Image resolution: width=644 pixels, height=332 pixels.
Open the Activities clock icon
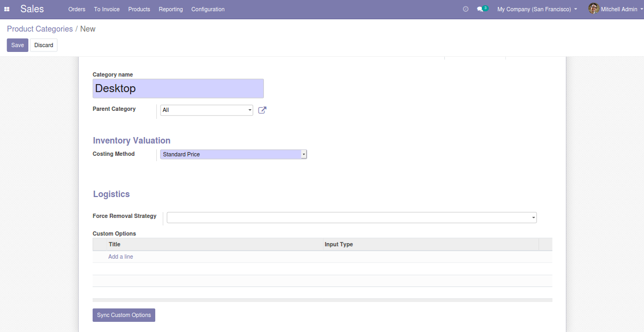tap(465, 9)
